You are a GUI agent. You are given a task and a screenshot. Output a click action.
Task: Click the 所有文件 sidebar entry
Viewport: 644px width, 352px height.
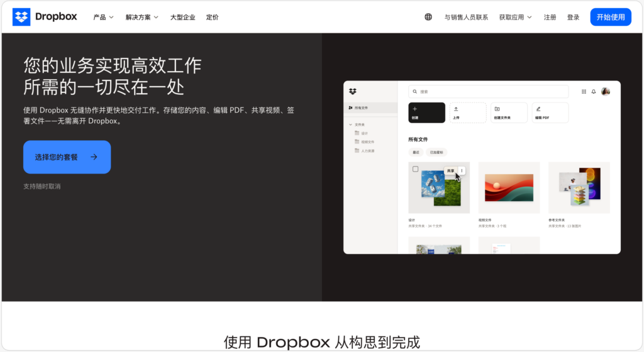(x=370, y=108)
